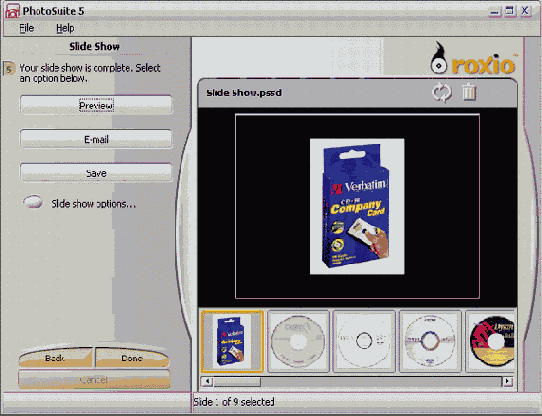
Task: Maximize the PhotoSuite window
Action: 510,11
